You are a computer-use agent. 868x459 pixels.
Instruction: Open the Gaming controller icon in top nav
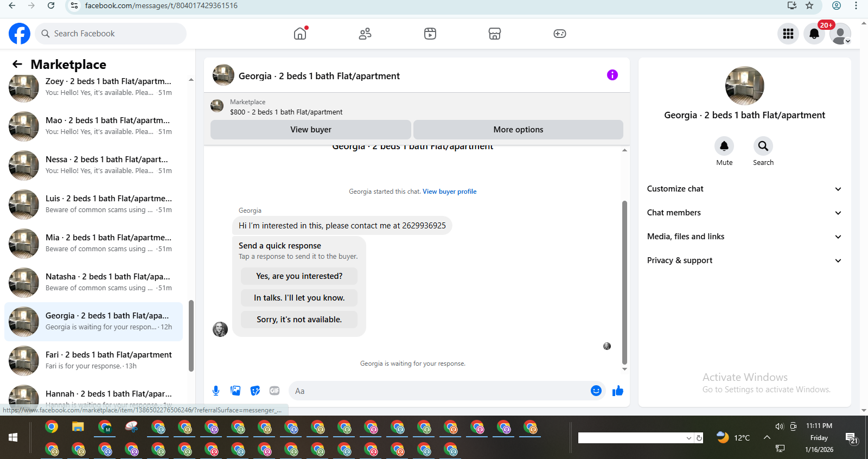(560, 34)
